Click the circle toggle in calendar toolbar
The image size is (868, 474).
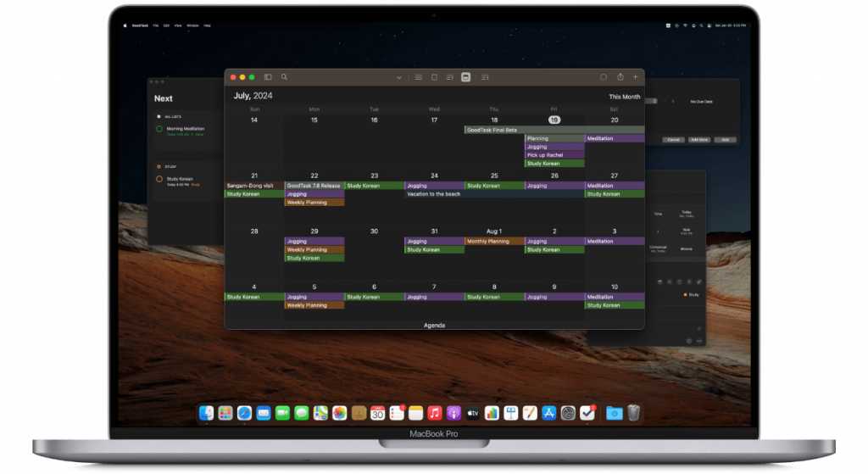[604, 77]
